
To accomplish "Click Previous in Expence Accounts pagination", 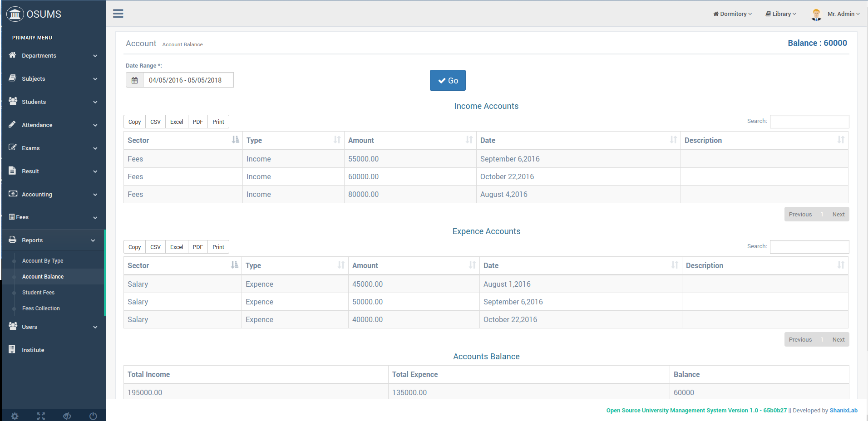I will tap(800, 339).
